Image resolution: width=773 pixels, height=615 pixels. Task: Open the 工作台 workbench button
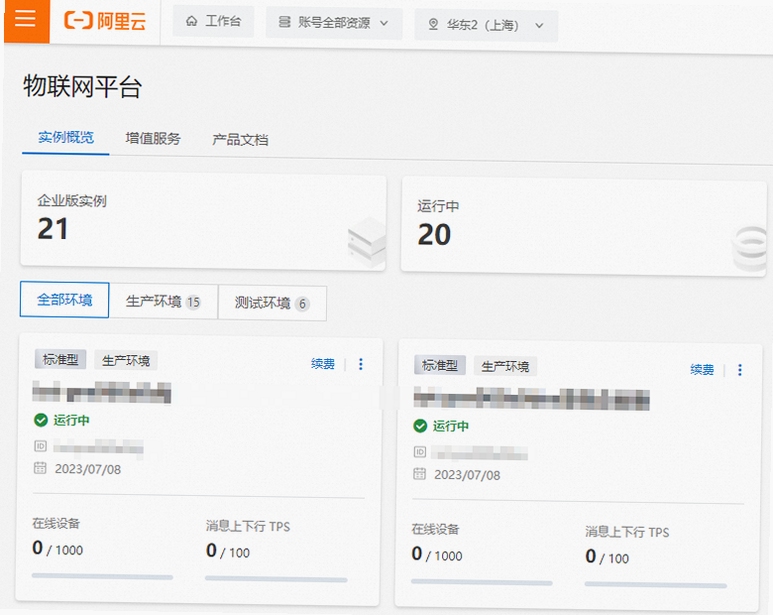[213, 21]
